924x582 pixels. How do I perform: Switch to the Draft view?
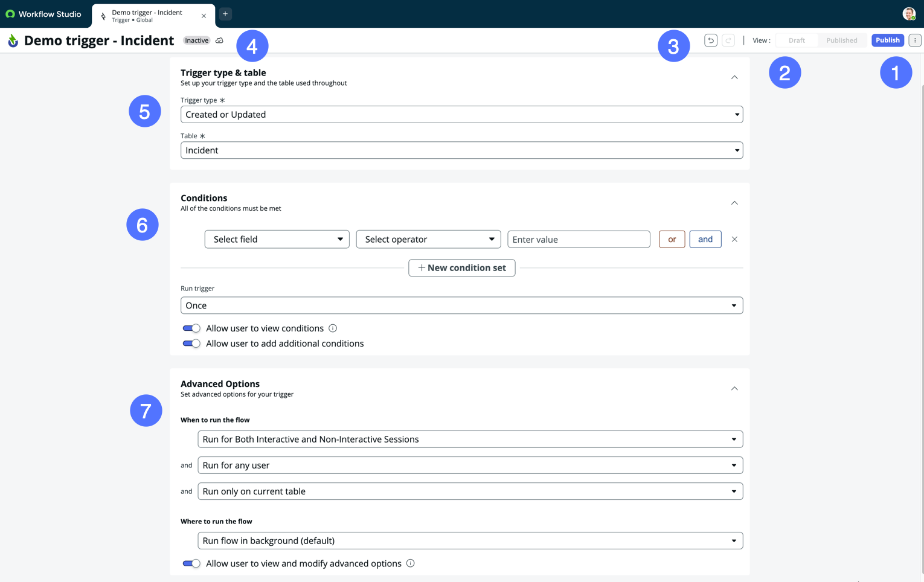coord(797,40)
